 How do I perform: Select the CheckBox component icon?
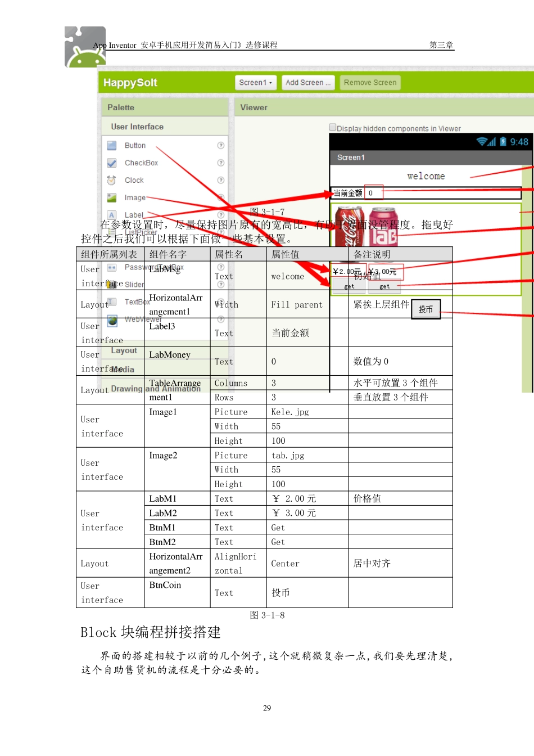(x=112, y=163)
